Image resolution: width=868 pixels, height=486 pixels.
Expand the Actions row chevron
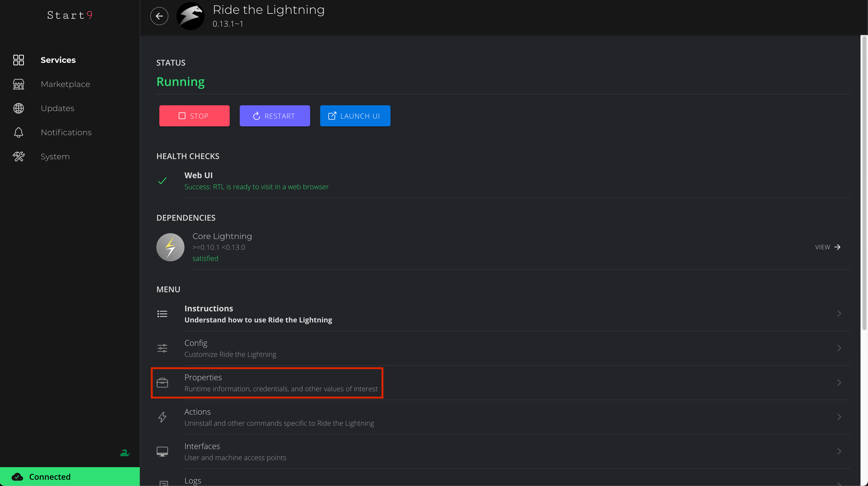click(x=839, y=417)
